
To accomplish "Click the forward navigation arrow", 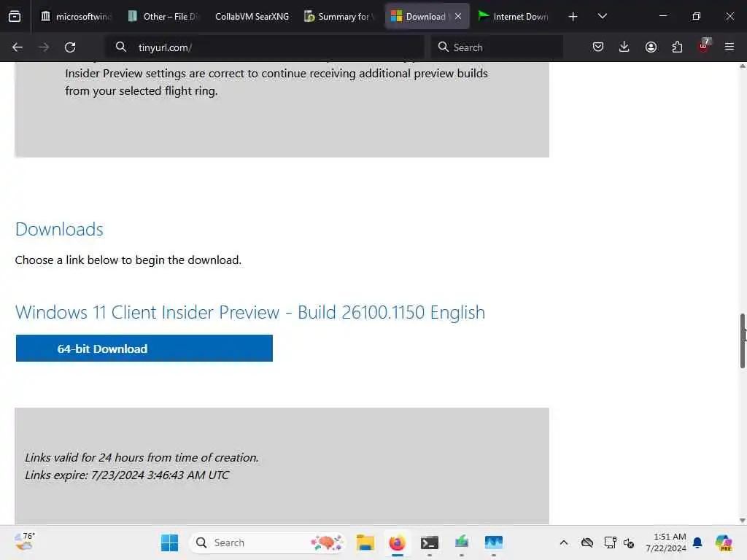I will click(43, 47).
